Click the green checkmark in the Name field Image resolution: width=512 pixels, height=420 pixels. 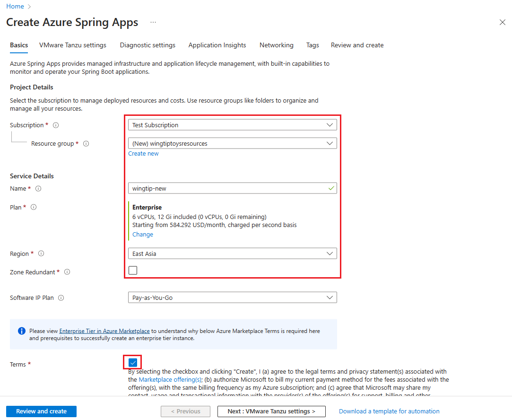tap(331, 188)
